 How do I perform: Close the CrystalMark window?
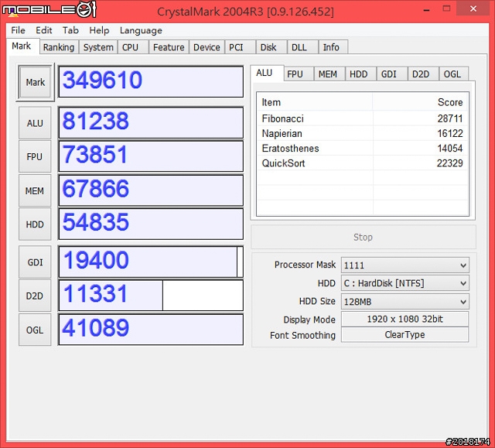click(473, 9)
